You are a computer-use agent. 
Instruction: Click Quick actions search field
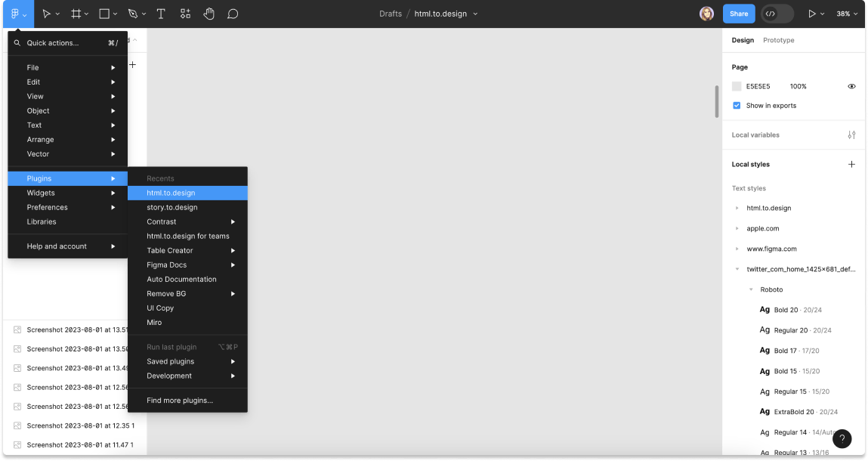point(67,42)
